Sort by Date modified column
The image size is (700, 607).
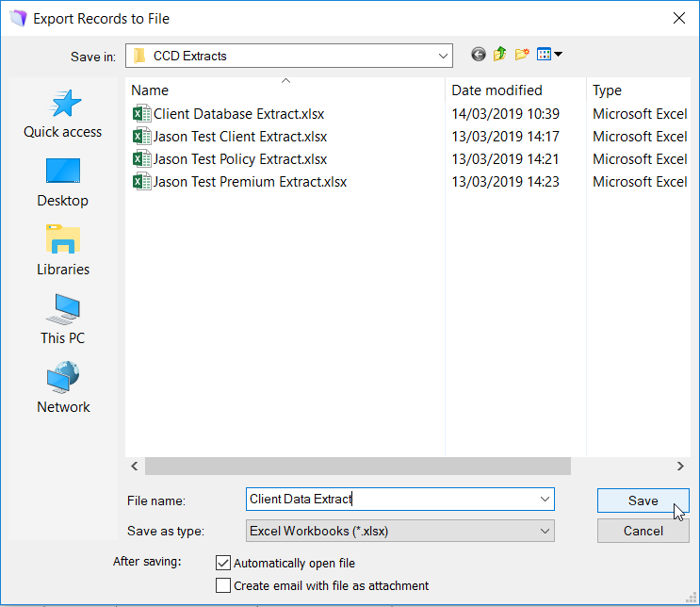coord(497,90)
